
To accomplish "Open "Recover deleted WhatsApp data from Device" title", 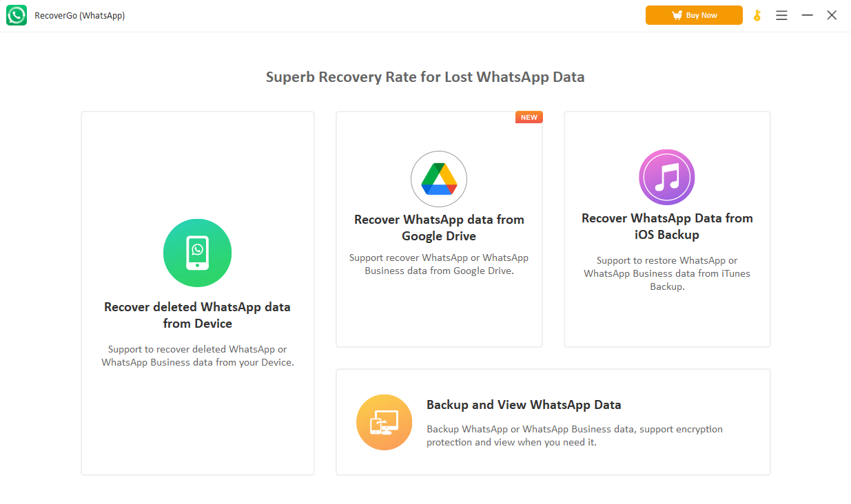I will (197, 315).
